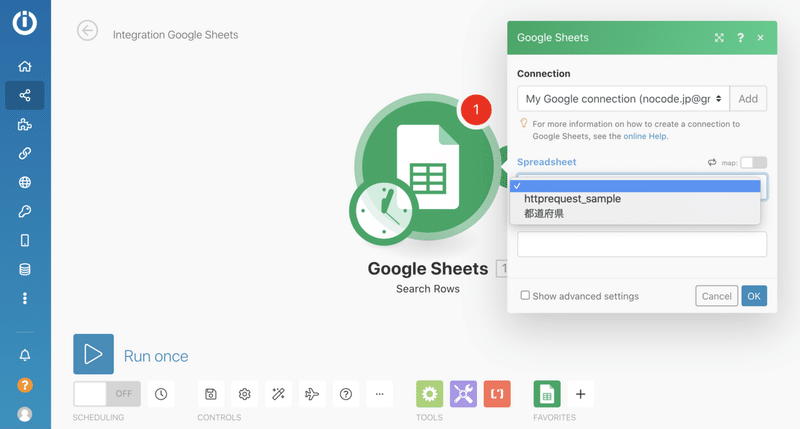Open green Flow control tools icon

click(430, 394)
